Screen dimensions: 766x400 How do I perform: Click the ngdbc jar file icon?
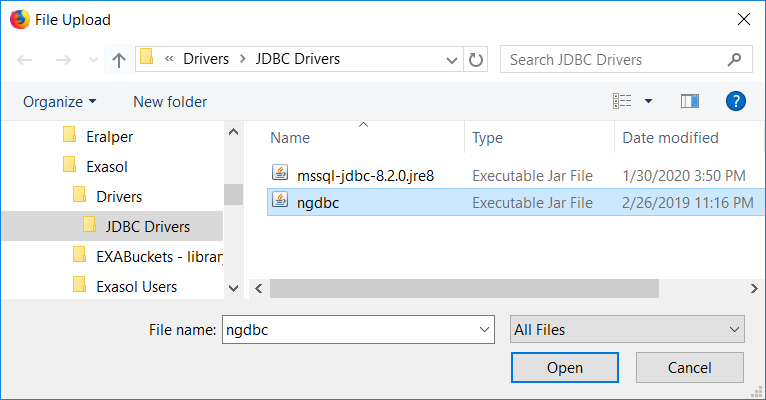coord(280,200)
